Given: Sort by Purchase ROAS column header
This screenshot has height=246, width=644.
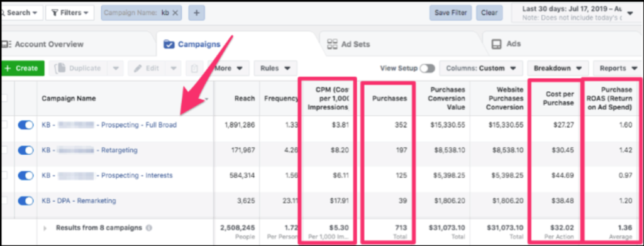Looking at the screenshot, I should point(610,99).
